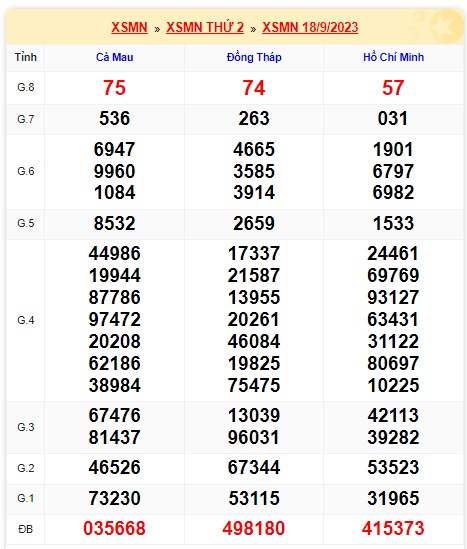This screenshot has height=549, width=467.
Task: Select the Đồng Tháp province header
Action: click(254, 57)
